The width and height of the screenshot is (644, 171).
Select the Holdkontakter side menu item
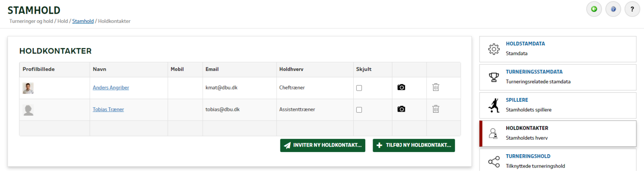(558, 134)
